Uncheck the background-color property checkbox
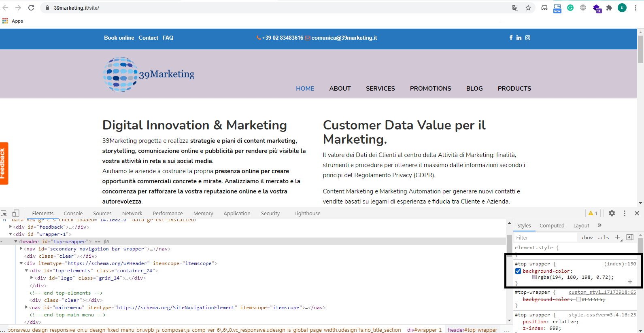The image size is (644, 333). click(518, 271)
